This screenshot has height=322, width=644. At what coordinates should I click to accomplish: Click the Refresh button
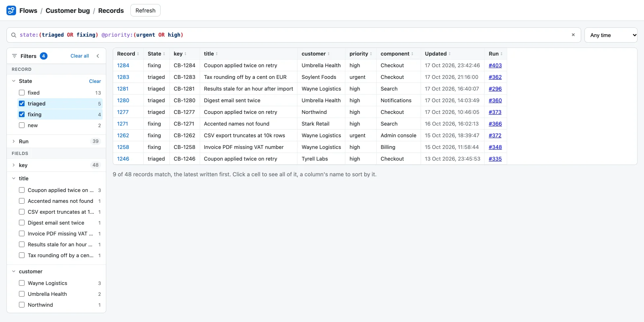[145, 10]
